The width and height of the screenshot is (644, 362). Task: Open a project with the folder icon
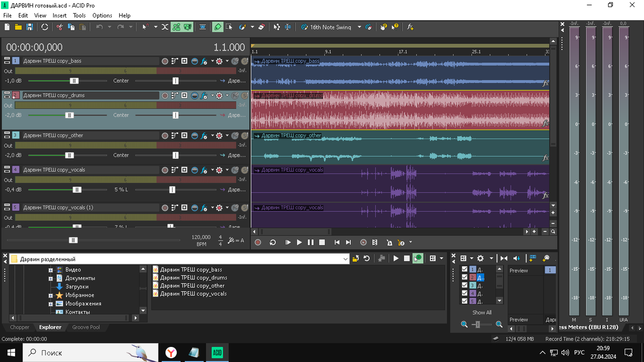point(18,27)
